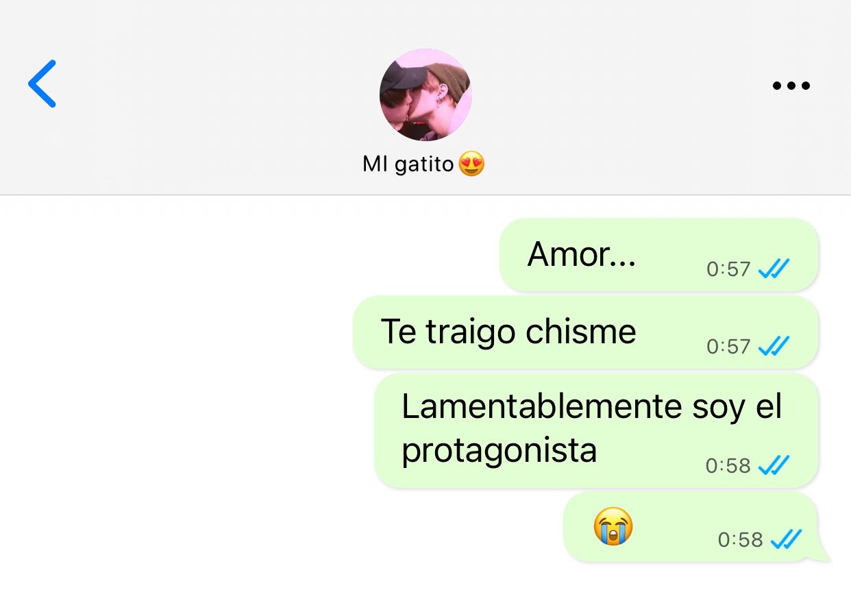
Task: Tap the 'Lamentablemente soy el protagonista' message
Action: point(597,430)
